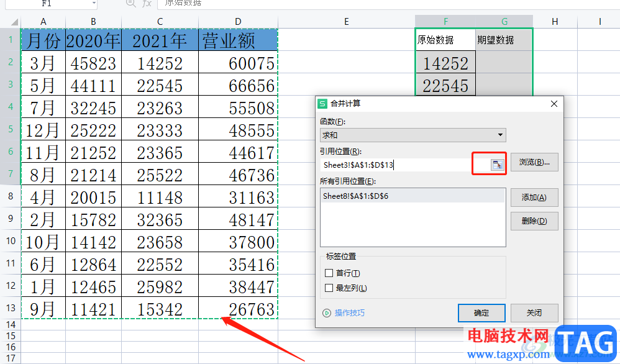Click the 月份 header cell
This screenshot has height=364, width=620.
point(43,40)
